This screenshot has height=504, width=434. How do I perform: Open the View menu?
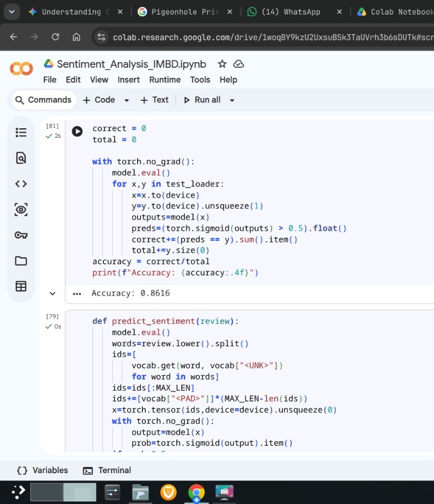[99, 80]
